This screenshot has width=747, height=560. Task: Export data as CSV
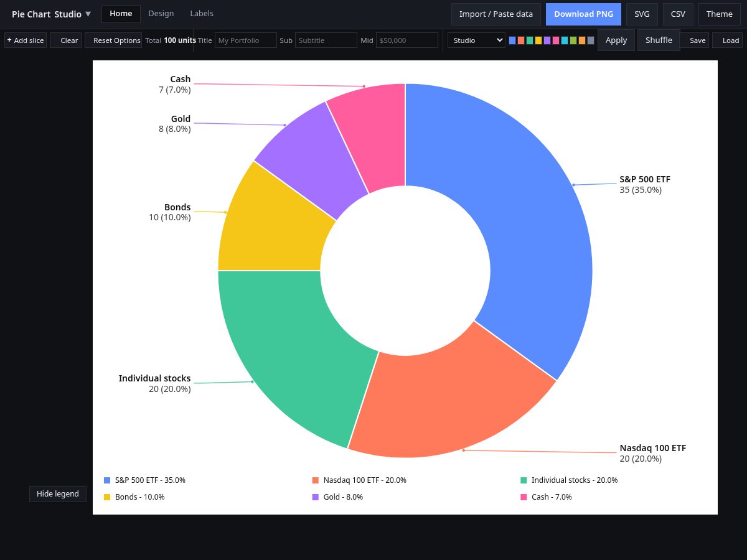pos(678,14)
